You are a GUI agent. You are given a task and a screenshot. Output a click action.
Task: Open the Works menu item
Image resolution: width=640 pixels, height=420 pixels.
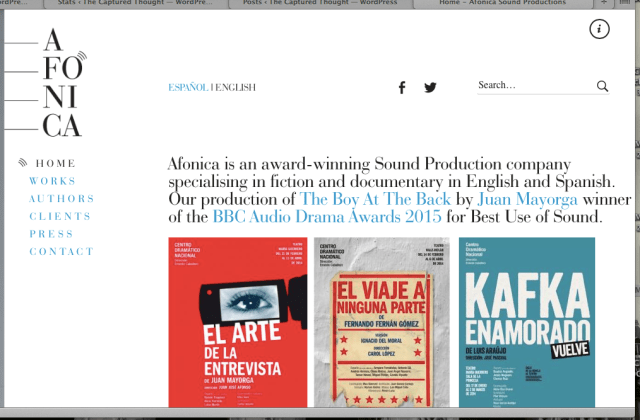coord(52,181)
